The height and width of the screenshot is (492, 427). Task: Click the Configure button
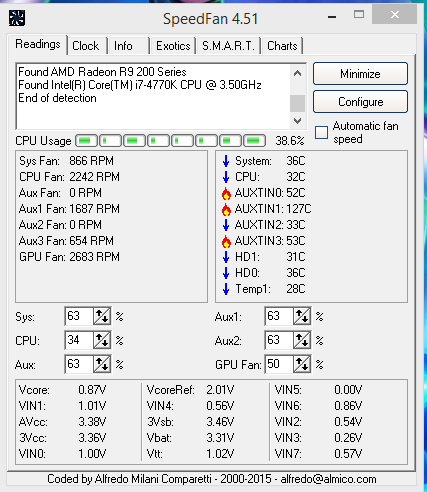pos(360,102)
